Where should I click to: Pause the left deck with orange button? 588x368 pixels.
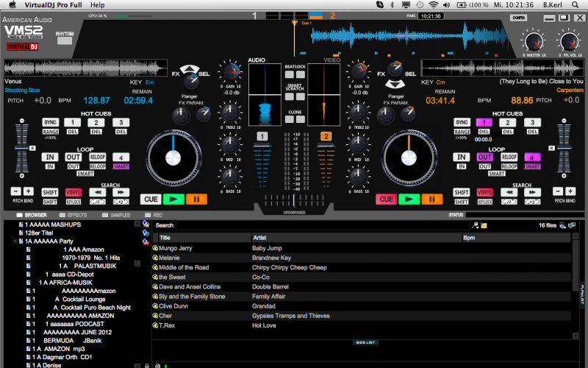[x=196, y=199]
